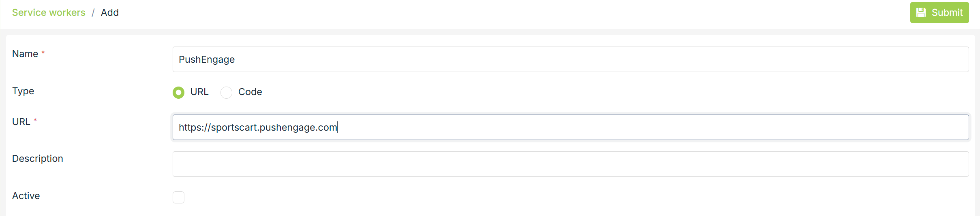Click the Add breadcrumb item
The width and height of the screenshot is (980, 216).
[x=110, y=13]
